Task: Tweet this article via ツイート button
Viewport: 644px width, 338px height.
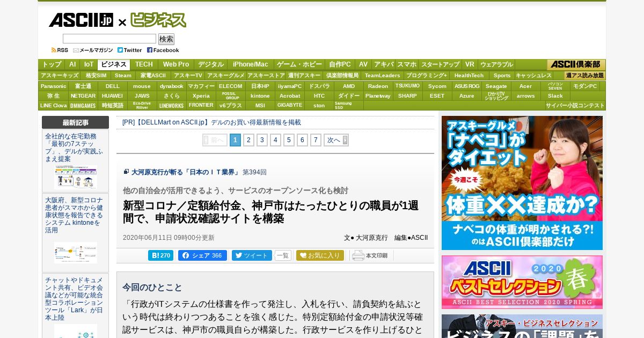Action: (x=252, y=255)
